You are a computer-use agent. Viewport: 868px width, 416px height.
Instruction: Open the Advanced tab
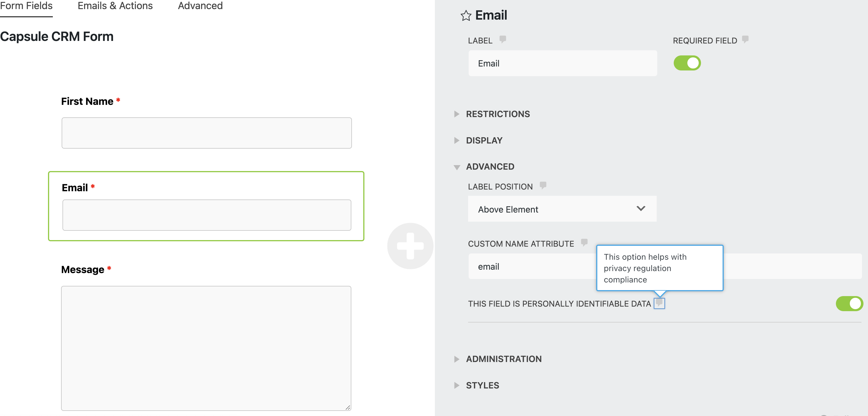click(200, 6)
